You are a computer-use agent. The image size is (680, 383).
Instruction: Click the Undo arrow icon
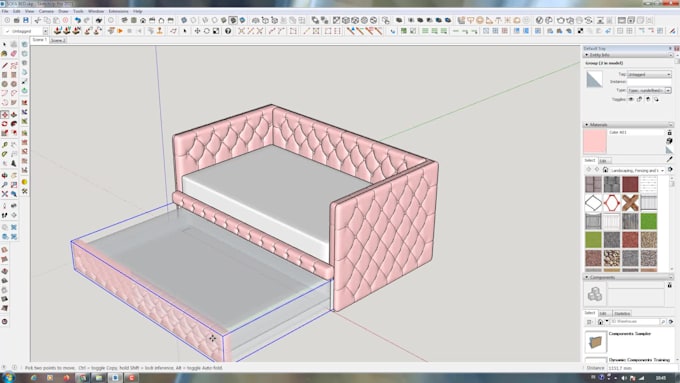coord(77,20)
